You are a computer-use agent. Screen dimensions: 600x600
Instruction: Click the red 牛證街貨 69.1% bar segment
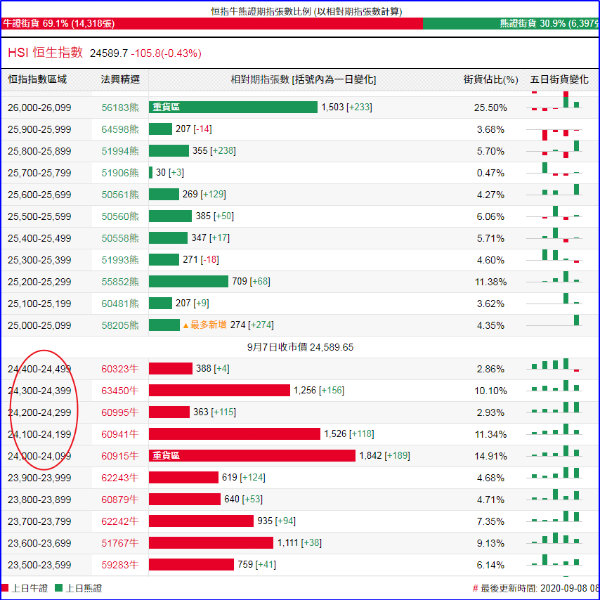(x=212, y=23)
